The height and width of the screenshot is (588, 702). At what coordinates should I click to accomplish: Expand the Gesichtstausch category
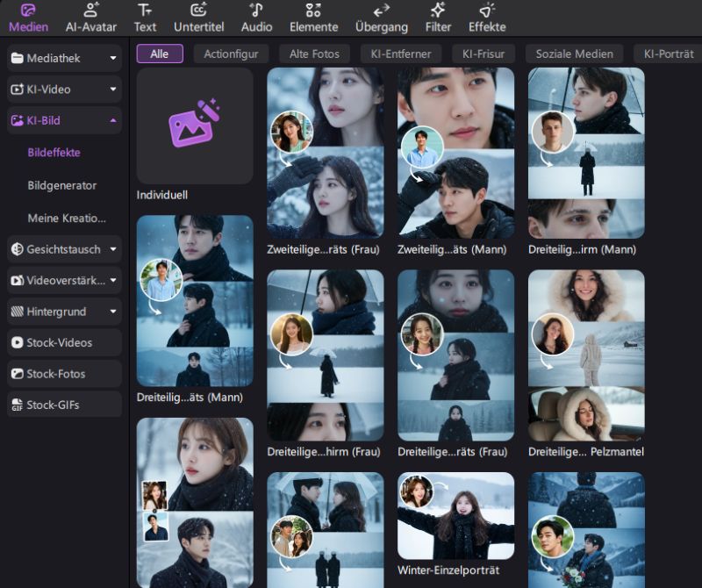[x=113, y=249]
